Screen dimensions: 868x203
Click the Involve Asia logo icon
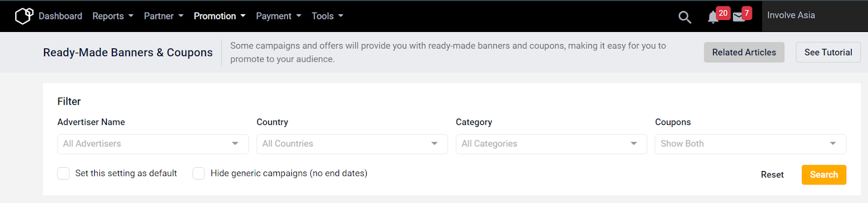coord(24,16)
